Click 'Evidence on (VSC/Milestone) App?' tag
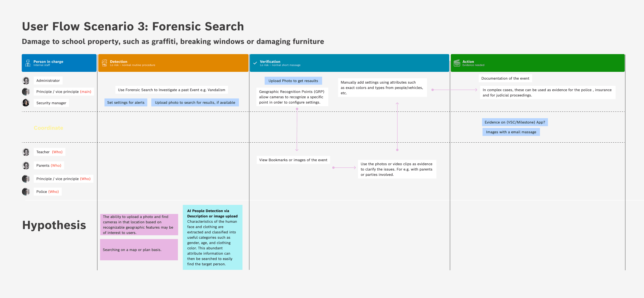The image size is (644, 298). 514,122
